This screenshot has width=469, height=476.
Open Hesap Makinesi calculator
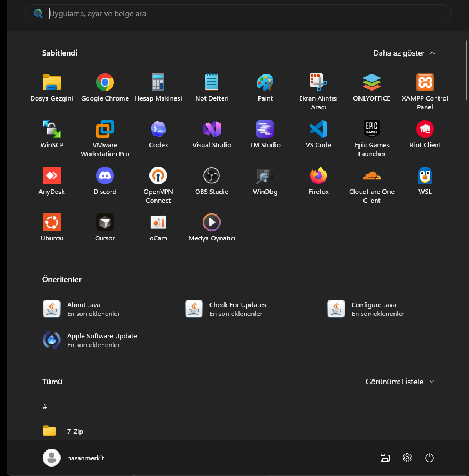click(x=158, y=87)
